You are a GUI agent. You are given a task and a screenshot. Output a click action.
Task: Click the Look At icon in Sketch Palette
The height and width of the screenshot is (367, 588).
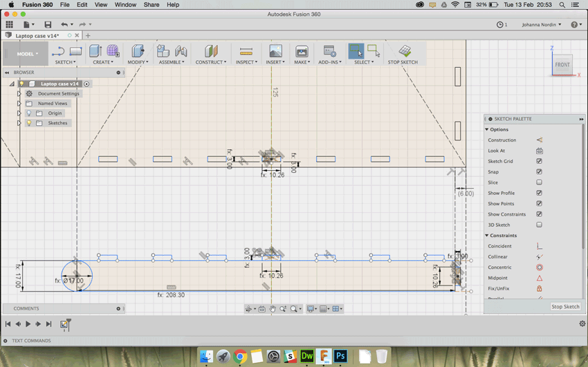(539, 151)
